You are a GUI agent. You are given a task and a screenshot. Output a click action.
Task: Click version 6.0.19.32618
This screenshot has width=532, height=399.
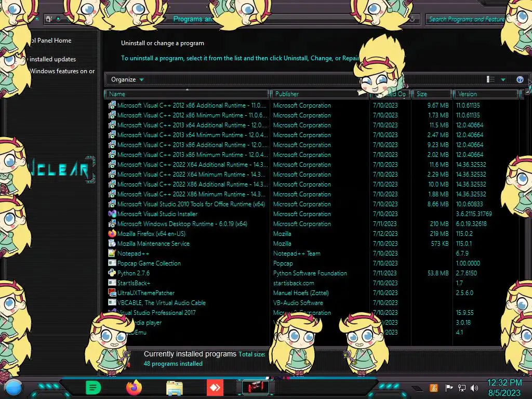pos(471,223)
